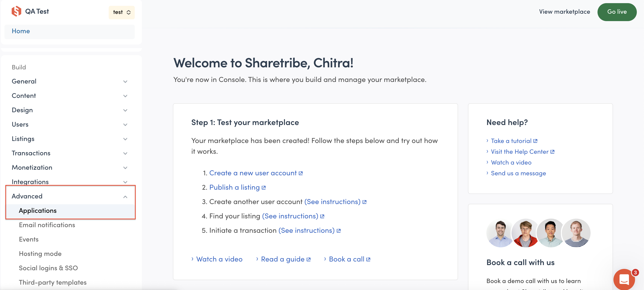
Task: Collapse the Advanced section
Action: [125, 197]
